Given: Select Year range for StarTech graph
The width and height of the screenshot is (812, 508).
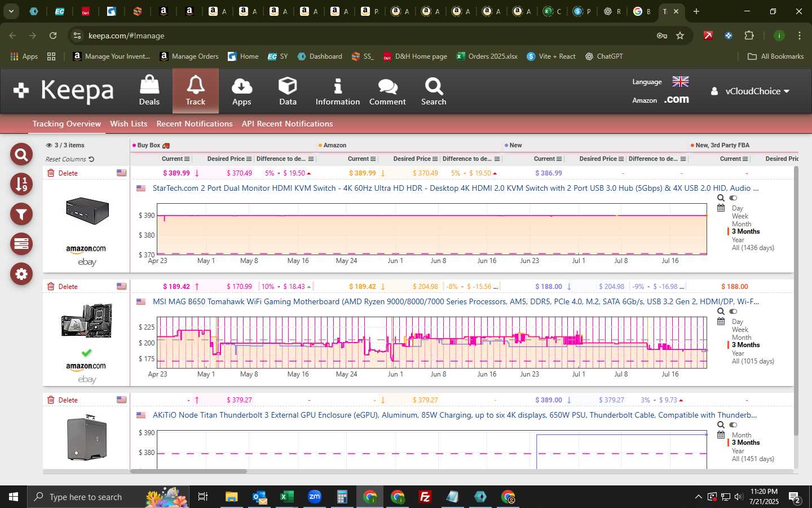Looking at the screenshot, I should click(738, 240).
